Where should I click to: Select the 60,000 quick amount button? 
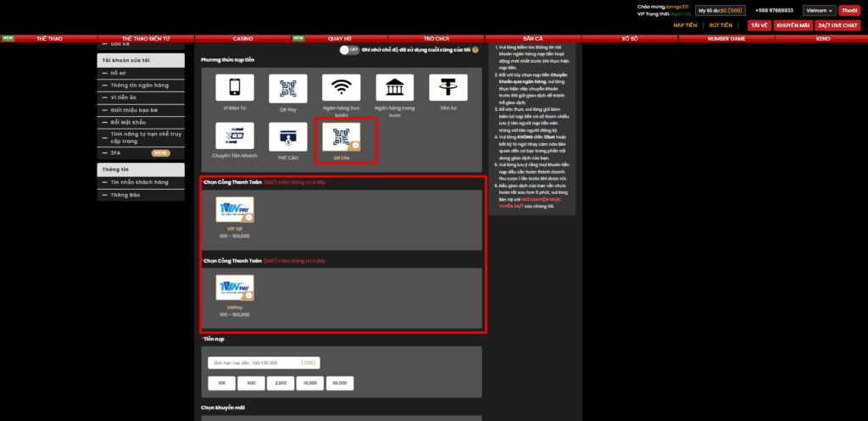click(339, 383)
